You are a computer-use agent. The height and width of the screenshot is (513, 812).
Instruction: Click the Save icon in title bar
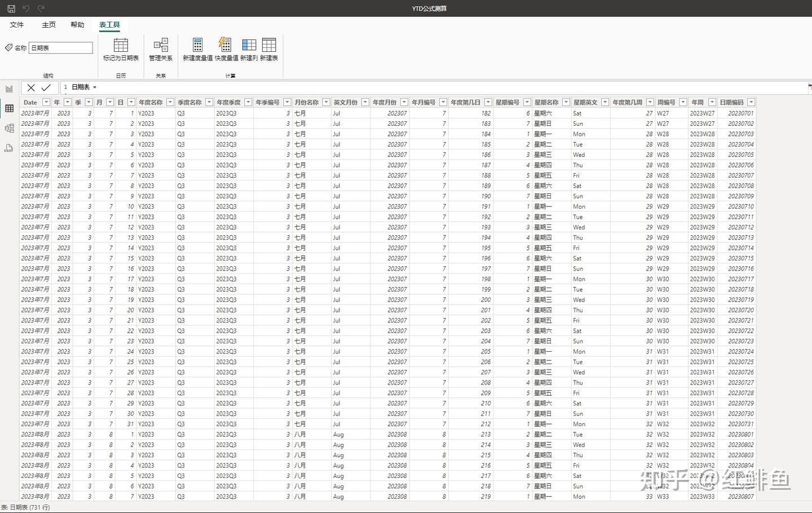[10, 8]
